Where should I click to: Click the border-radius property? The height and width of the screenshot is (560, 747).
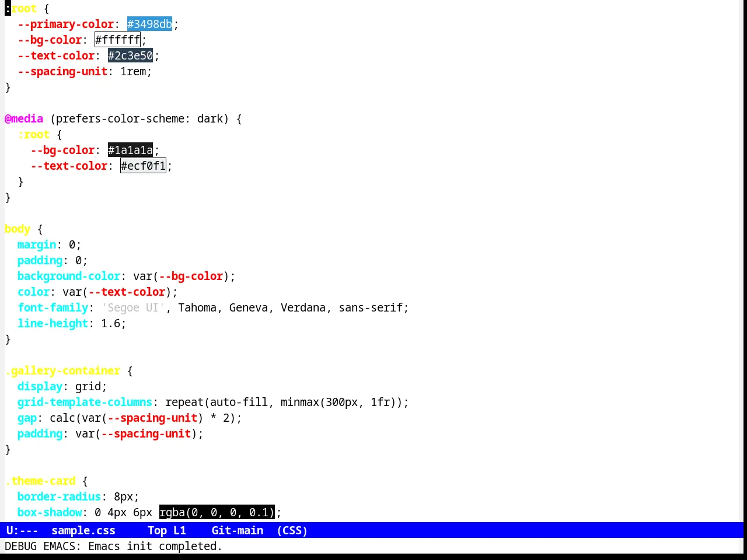(60, 496)
